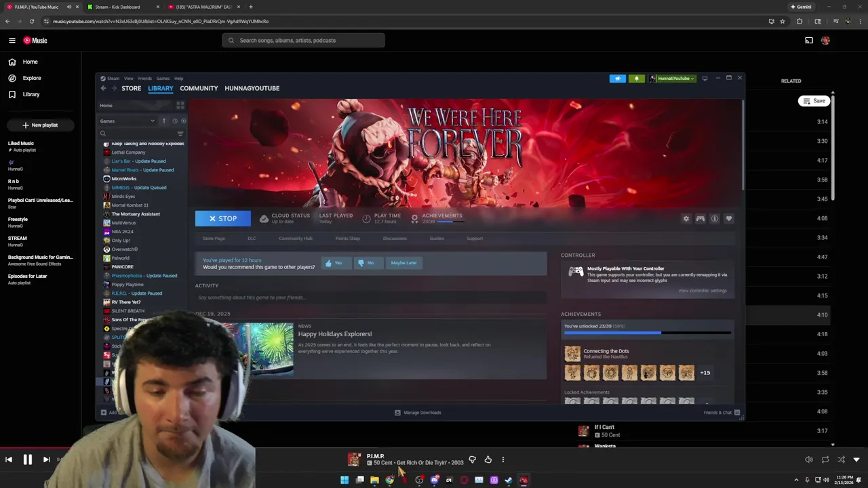The height and width of the screenshot is (488, 868).
Task: Select The Mortuary Assistant in library
Action: tap(136, 214)
